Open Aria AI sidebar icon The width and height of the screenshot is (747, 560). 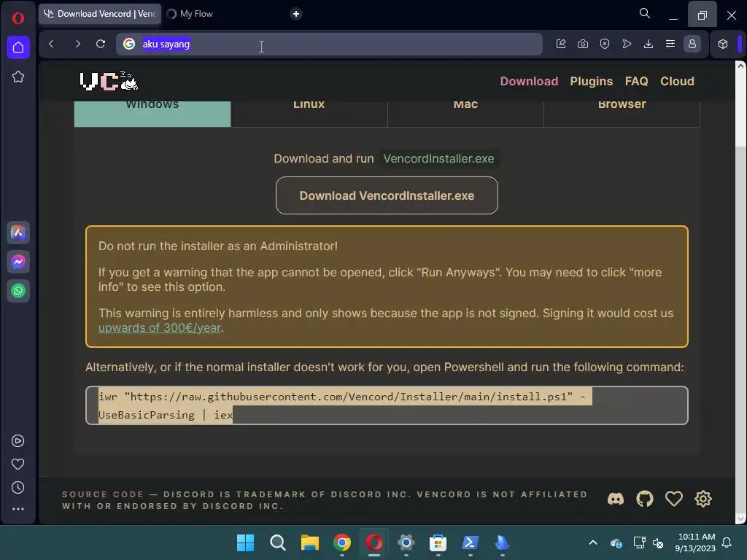point(18,233)
